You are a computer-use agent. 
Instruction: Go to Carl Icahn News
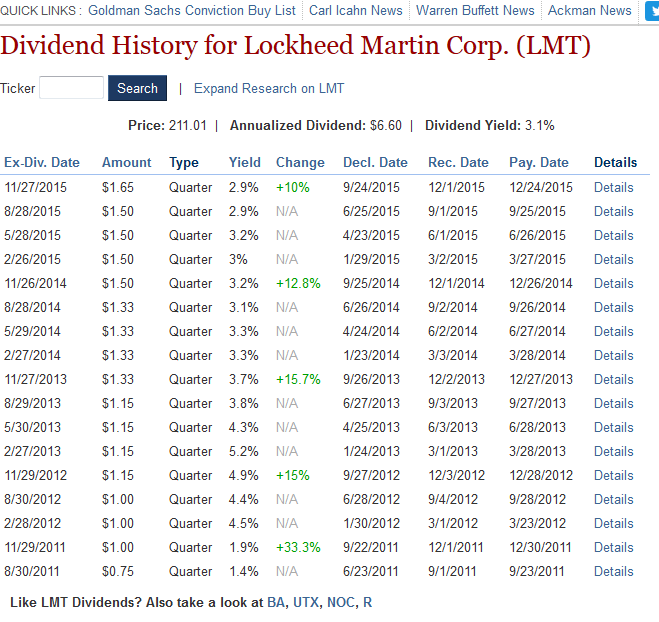pyautogui.click(x=356, y=10)
